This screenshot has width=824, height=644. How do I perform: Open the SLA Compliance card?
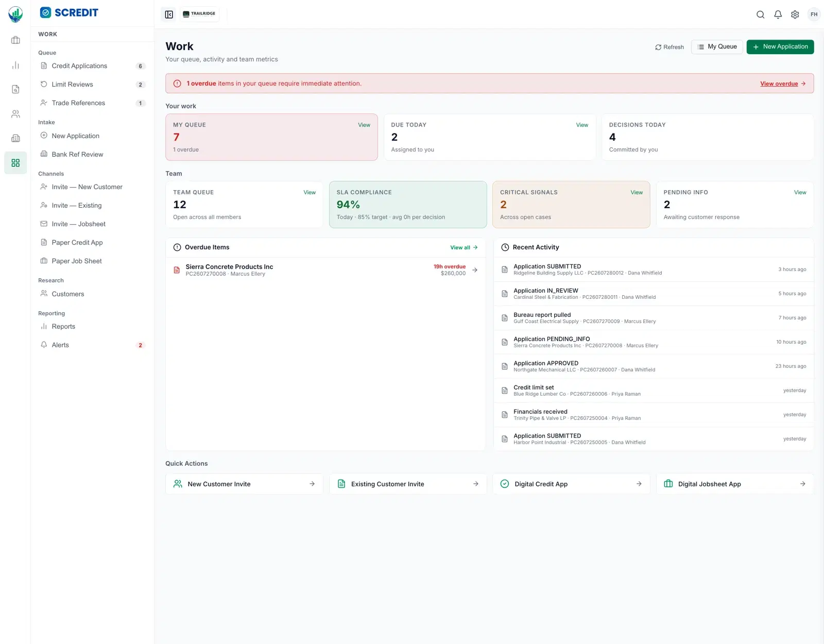click(x=408, y=205)
